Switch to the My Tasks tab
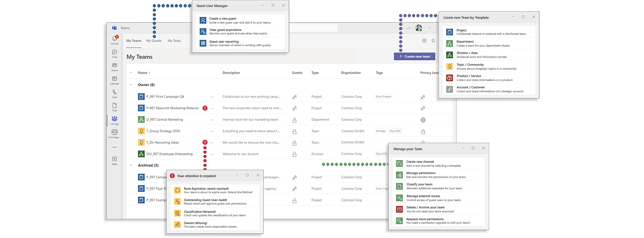This screenshot has width=644, height=238. pos(174,40)
